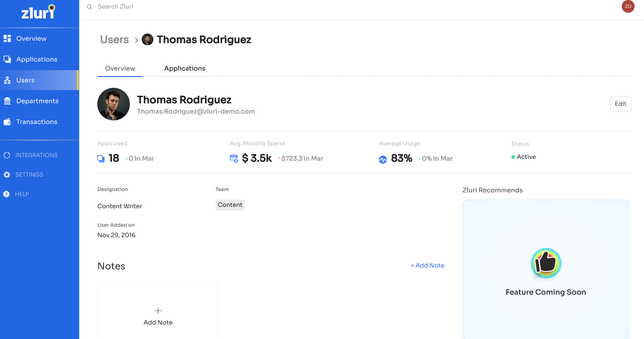
Task: Open the ZD account avatar menu
Action: (x=628, y=7)
